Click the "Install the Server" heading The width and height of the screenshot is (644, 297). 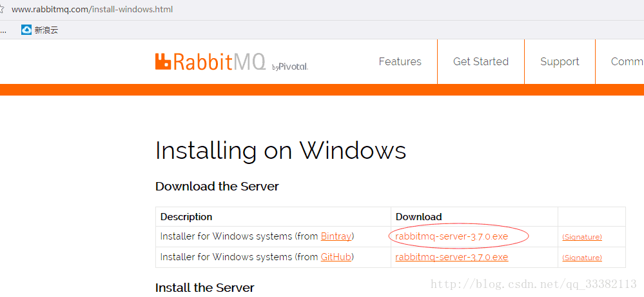point(204,287)
